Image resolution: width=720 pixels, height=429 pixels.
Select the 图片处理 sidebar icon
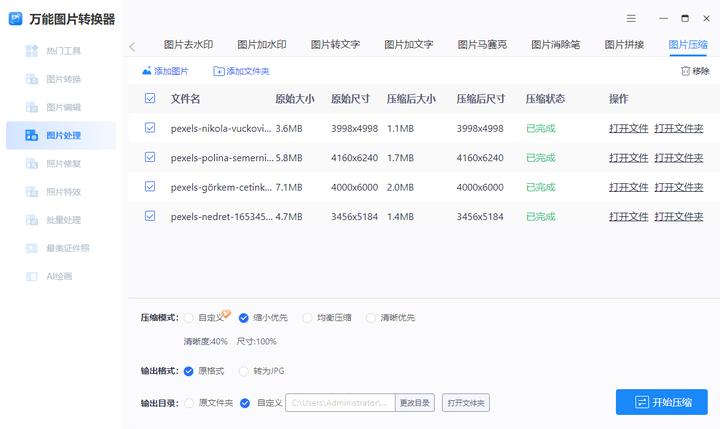point(32,135)
